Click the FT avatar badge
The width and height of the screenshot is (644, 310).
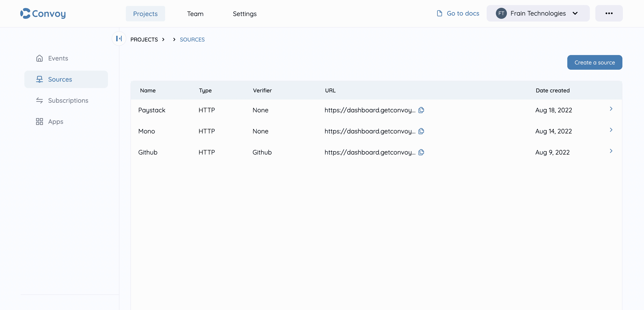tap(501, 13)
